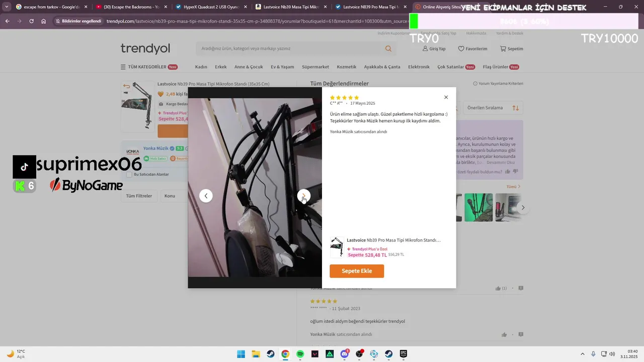Select the Kozmetik category
Screen dimensions: 644x362
tap(347, 67)
